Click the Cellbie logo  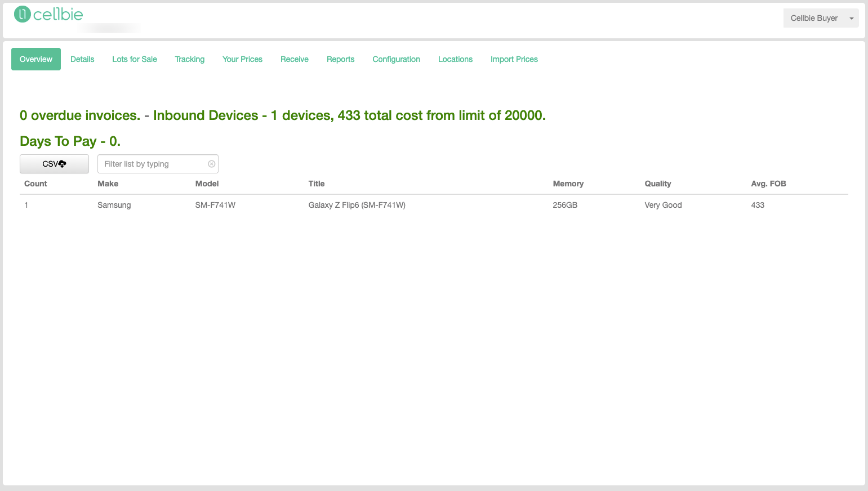point(48,14)
